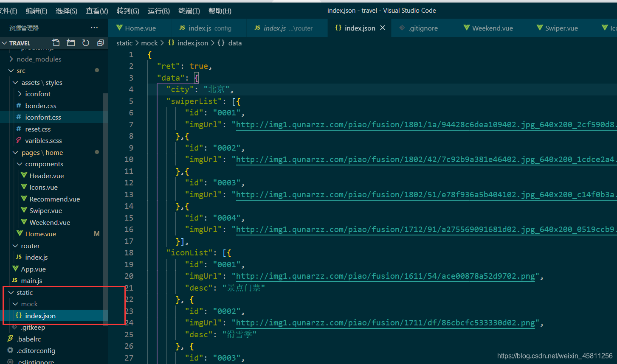Switch to the Weekend.vue tab
Screen dimensions: 617x364
(x=491, y=28)
